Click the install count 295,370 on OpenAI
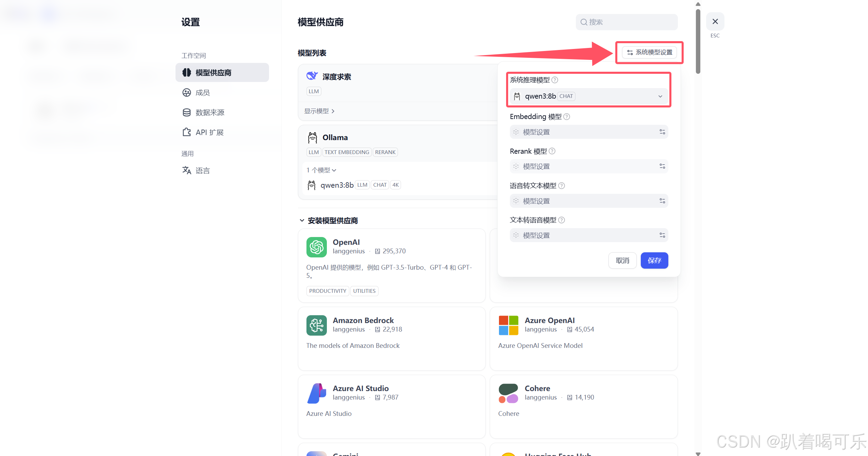868x456 pixels. coord(394,251)
